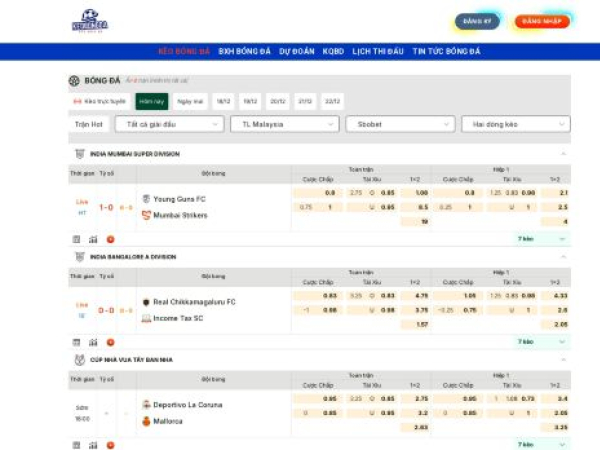Screen dimensions: 600x450
Task: Go to the BXH BÓNG ĐÁ menu
Action: click(244, 51)
